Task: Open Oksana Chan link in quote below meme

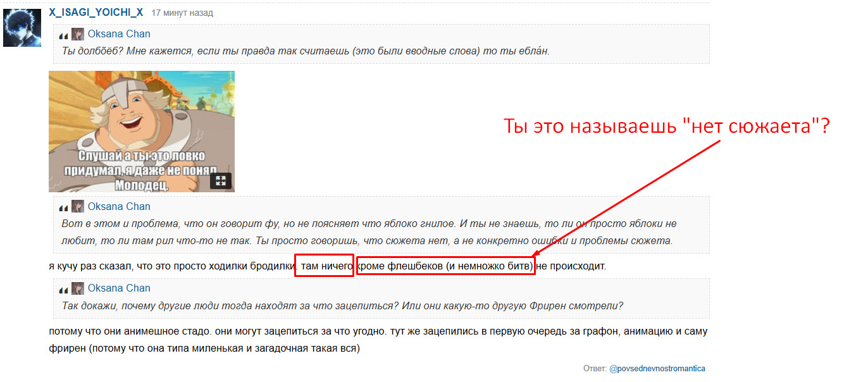Action: (x=119, y=207)
